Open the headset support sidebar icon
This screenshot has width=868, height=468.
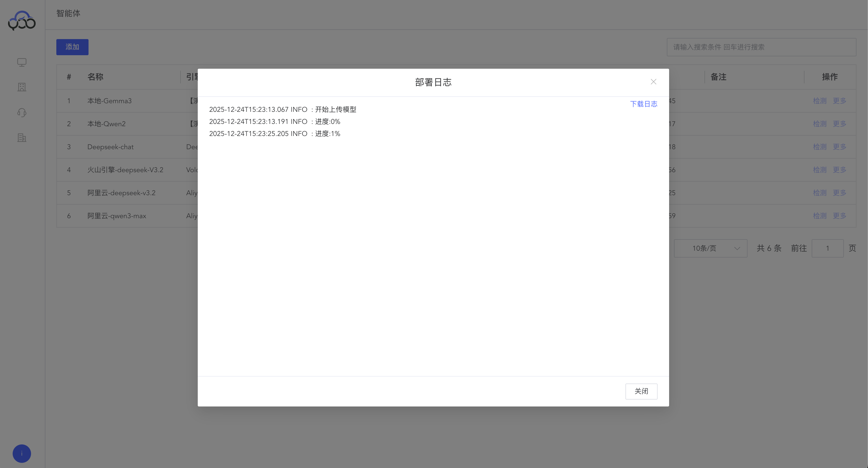click(22, 112)
